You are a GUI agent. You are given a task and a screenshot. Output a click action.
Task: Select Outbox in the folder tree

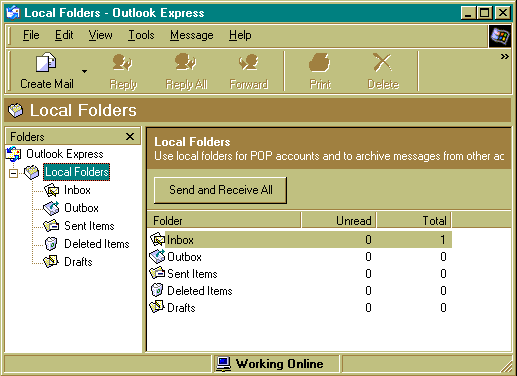coord(81,208)
